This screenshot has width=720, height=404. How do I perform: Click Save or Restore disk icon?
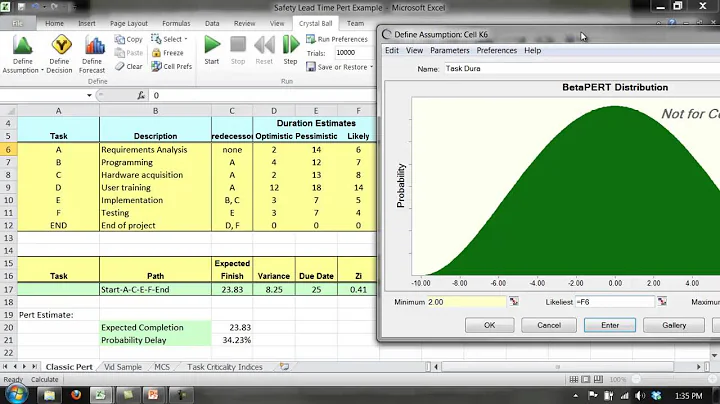tap(311, 67)
